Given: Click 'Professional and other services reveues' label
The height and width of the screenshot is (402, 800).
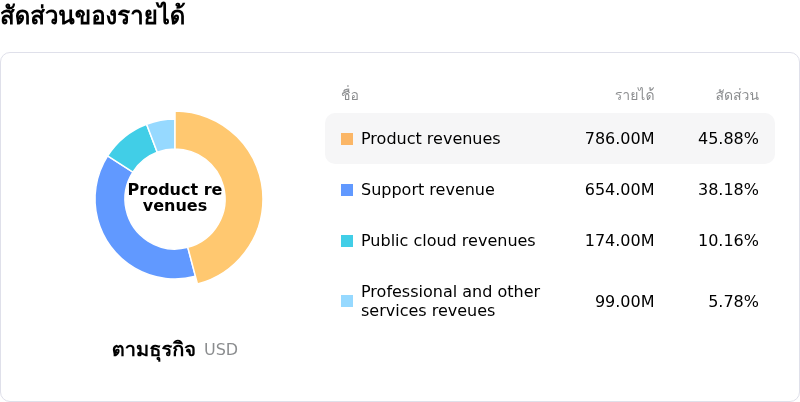Looking at the screenshot, I should click(x=450, y=301).
